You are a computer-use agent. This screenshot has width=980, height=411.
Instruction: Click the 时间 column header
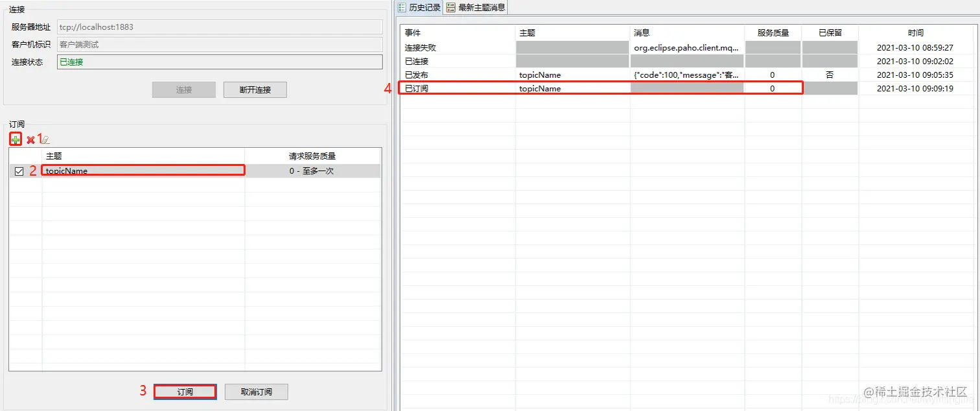click(916, 32)
